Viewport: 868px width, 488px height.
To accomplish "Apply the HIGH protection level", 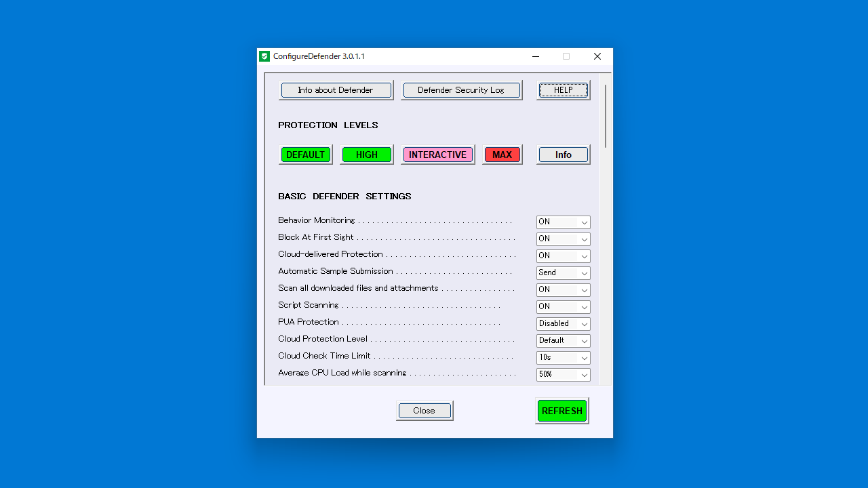I will [367, 155].
